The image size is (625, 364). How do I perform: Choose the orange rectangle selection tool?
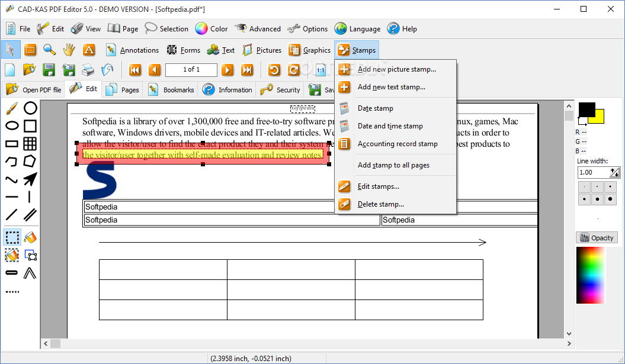tap(30, 50)
